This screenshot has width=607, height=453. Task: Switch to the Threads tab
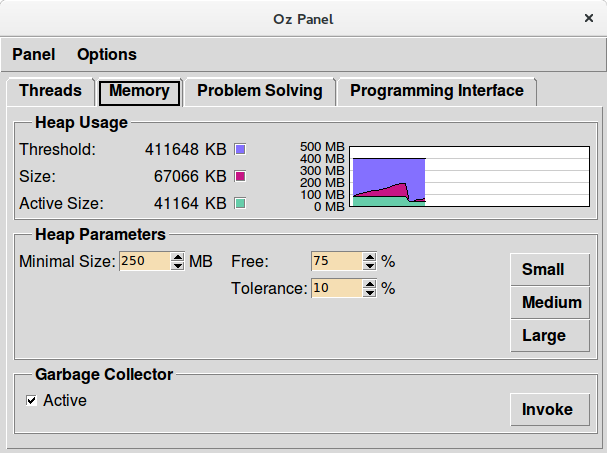pos(50,91)
